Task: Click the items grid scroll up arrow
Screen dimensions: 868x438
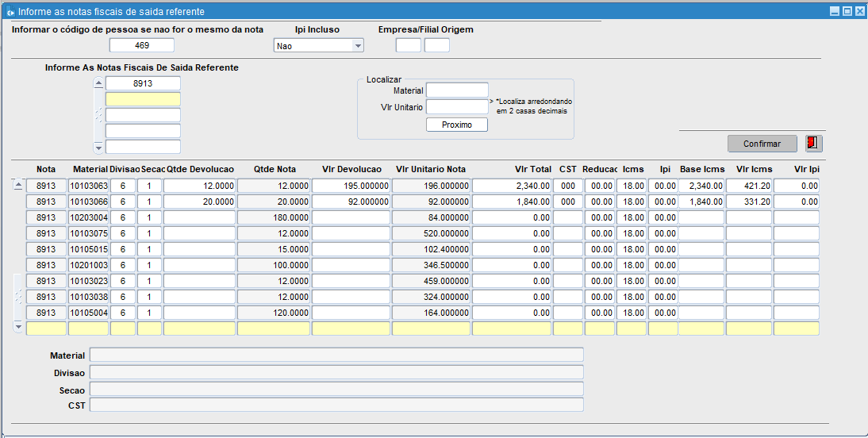Action: (x=18, y=186)
